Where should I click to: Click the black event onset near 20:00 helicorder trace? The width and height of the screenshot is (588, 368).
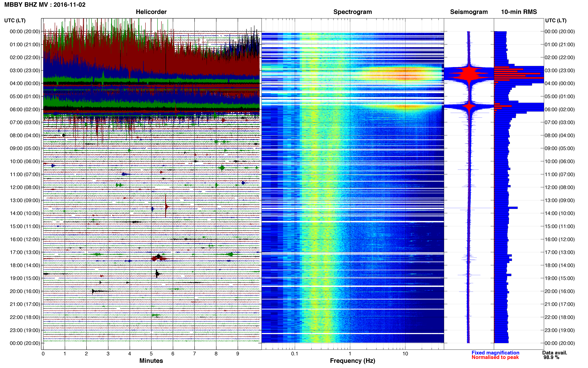[x=93, y=291]
